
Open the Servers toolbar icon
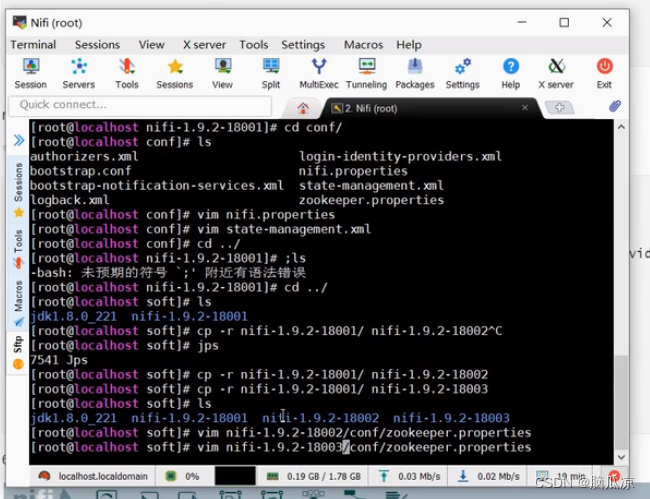pos(79,74)
